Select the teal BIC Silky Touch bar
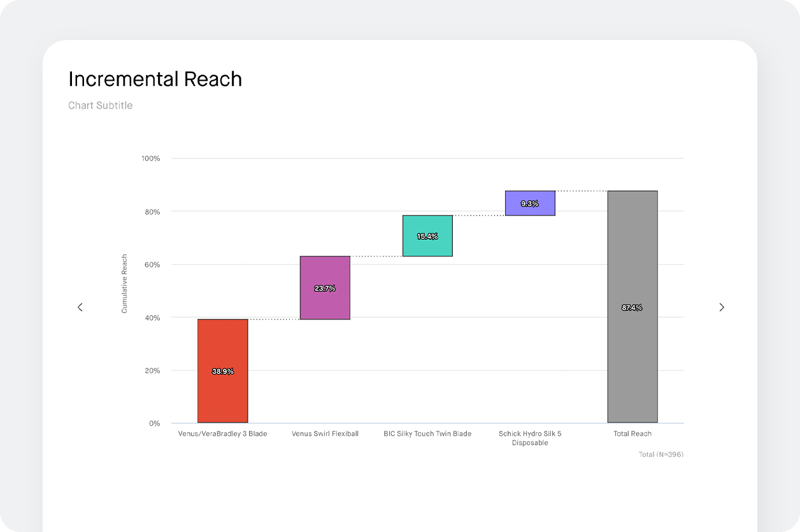The width and height of the screenshot is (800, 532). pos(427,235)
